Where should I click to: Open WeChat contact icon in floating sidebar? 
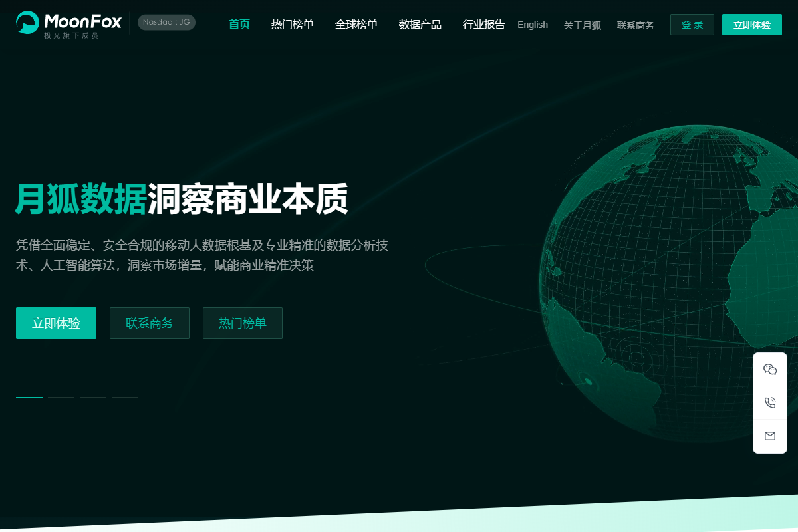[770, 370]
